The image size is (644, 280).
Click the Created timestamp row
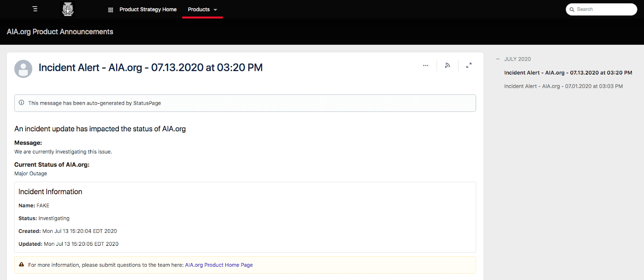pyautogui.click(x=68, y=231)
